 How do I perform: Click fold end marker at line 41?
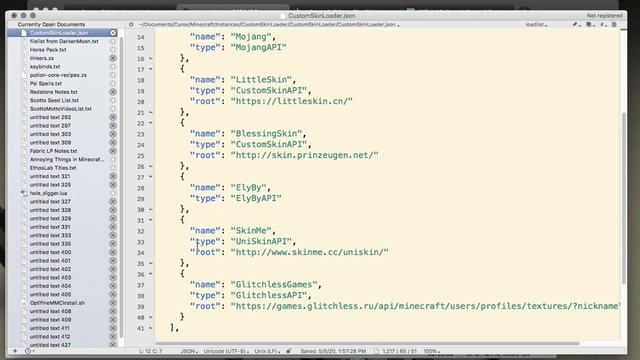tap(151, 328)
